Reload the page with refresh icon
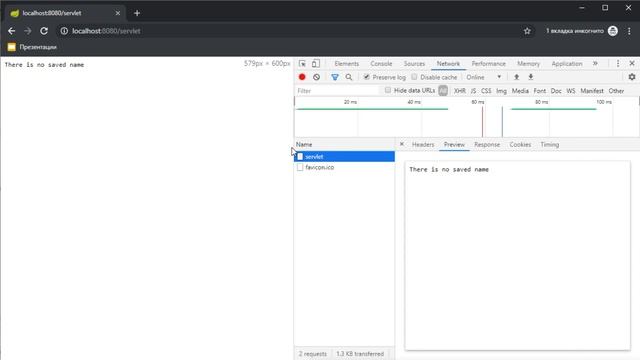The height and width of the screenshot is (360, 640). [x=44, y=31]
